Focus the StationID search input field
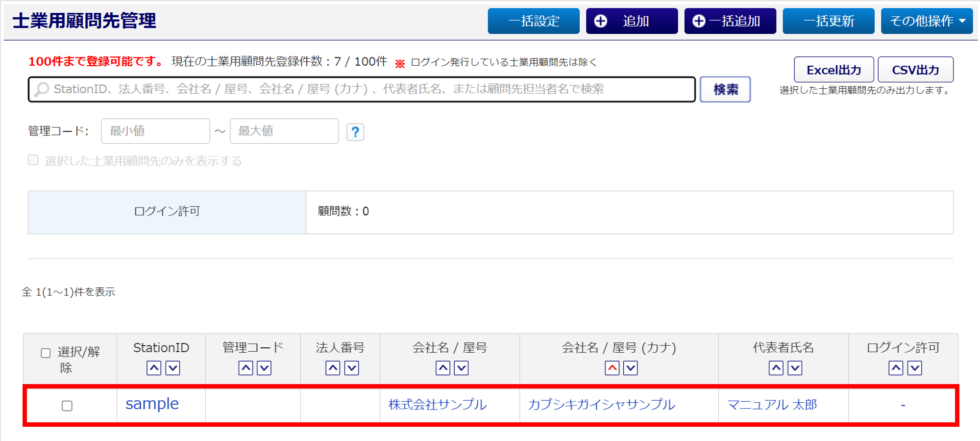The image size is (980, 441). pos(362,89)
